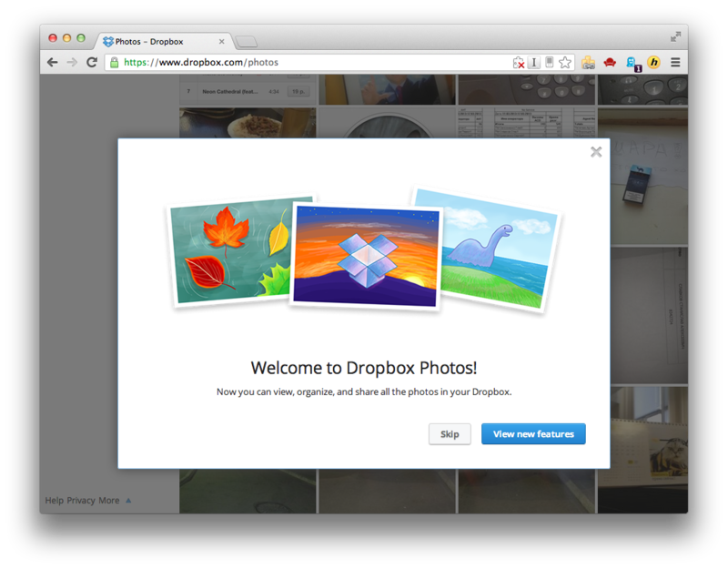Click the Skip button

(x=450, y=433)
